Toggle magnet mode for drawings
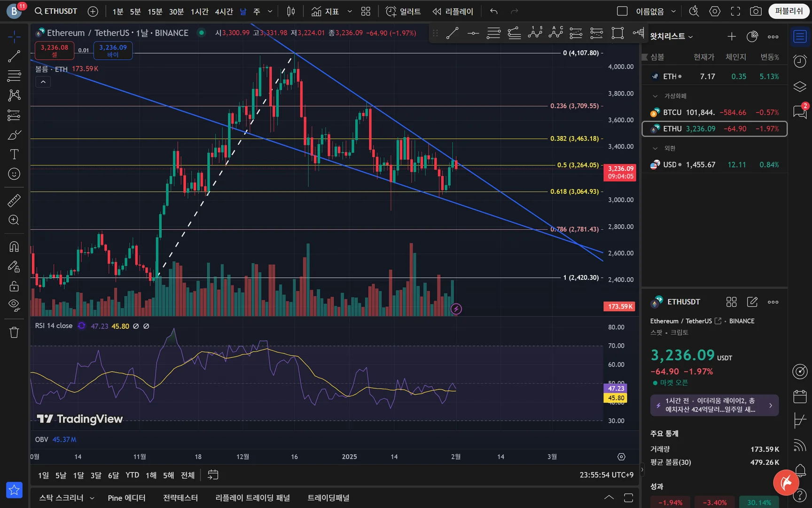The height and width of the screenshot is (508, 812). tap(14, 246)
